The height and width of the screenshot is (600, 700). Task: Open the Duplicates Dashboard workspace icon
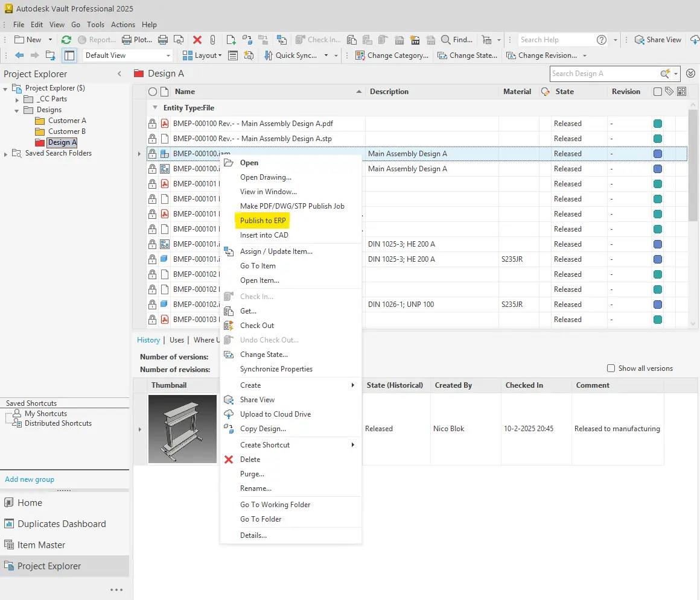(x=8, y=523)
